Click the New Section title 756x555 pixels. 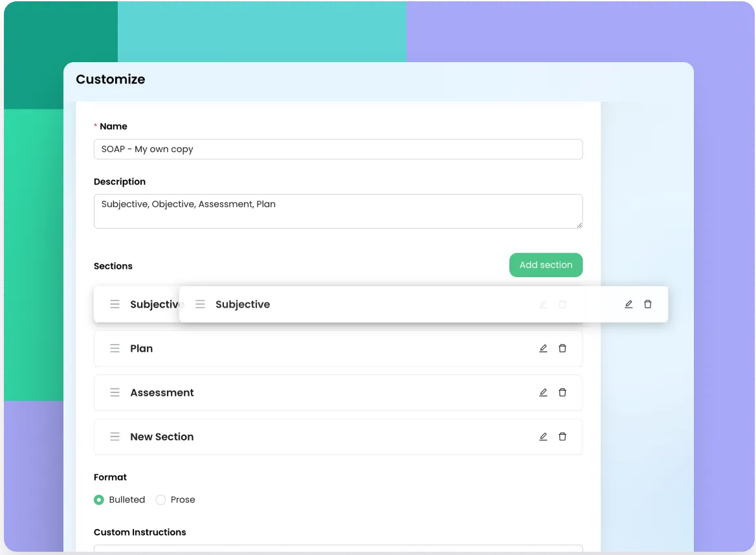pos(162,436)
